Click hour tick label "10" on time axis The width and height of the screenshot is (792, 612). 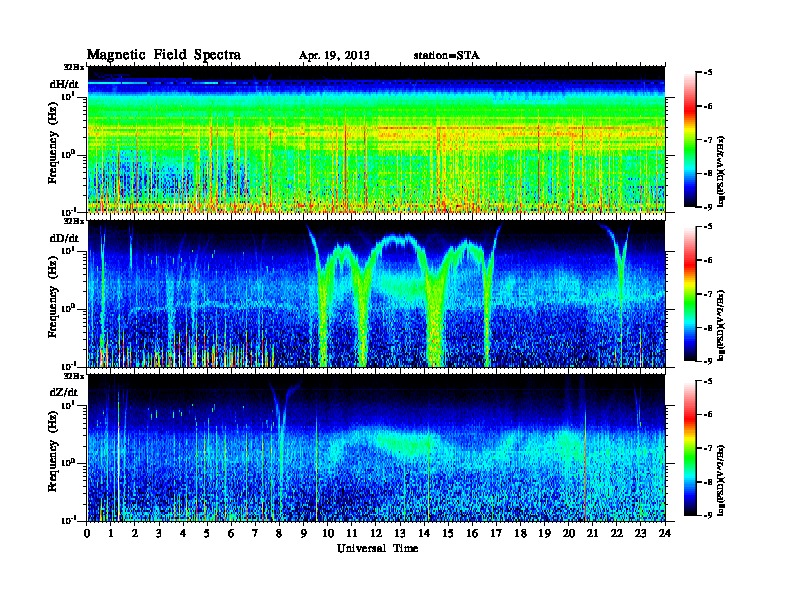pos(328,533)
